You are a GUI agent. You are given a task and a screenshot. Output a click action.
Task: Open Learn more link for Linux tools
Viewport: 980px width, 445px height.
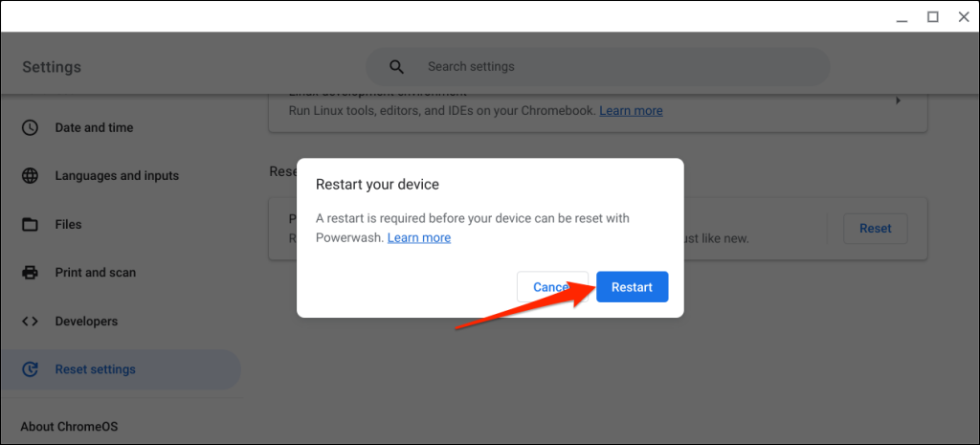pyautogui.click(x=631, y=110)
